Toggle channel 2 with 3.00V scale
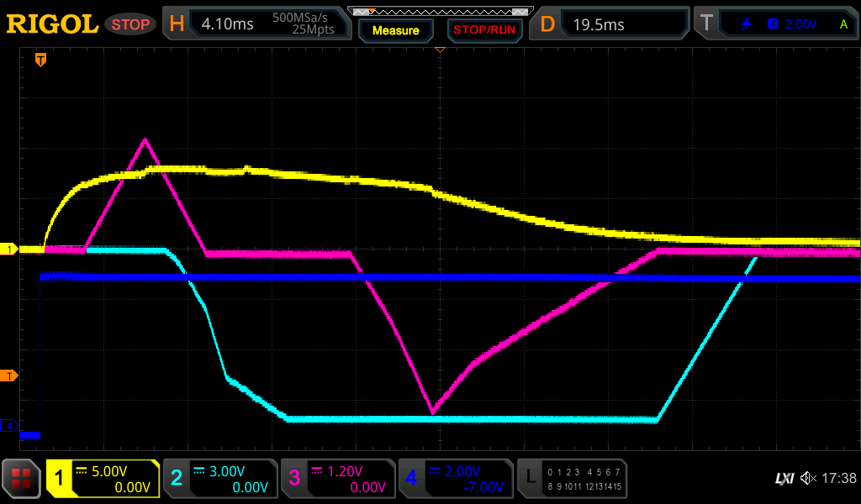 coord(219,479)
